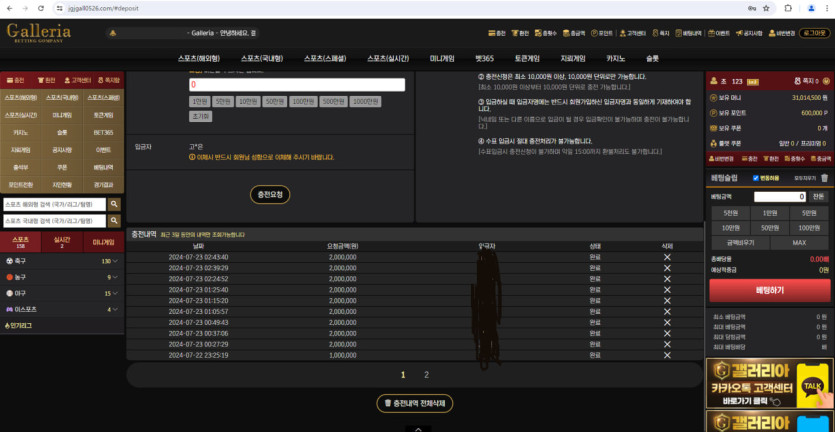Click the search icon for overseas sports search
This screenshot has height=432, width=835.
(114, 205)
